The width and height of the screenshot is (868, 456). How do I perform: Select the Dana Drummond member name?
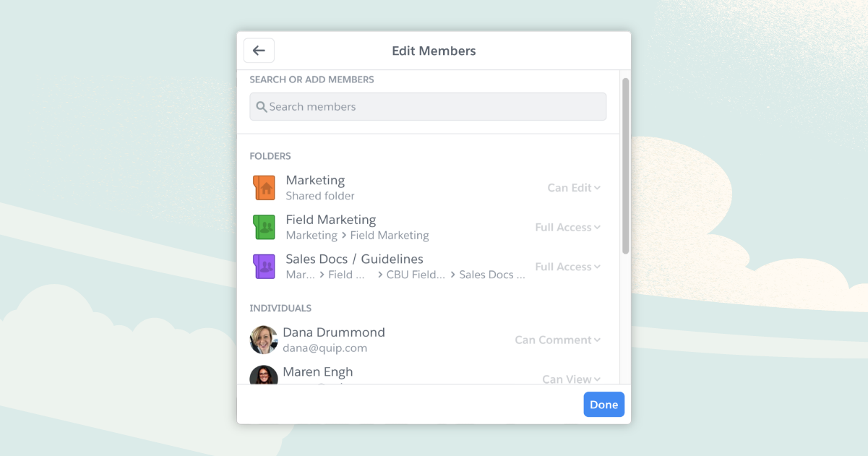[x=334, y=332]
